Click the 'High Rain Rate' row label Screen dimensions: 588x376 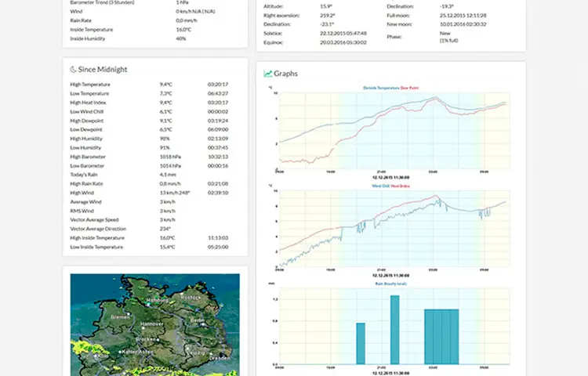pos(86,183)
